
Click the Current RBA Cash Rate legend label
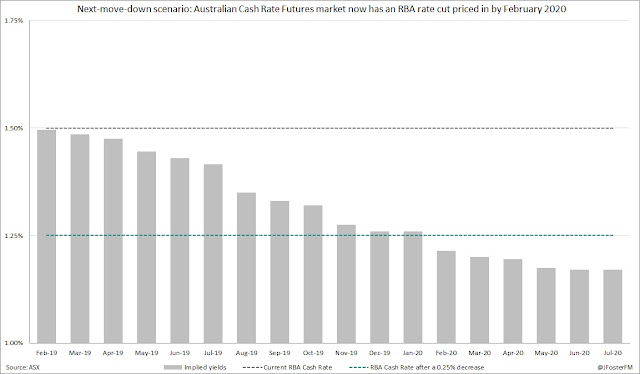pyautogui.click(x=298, y=367)
